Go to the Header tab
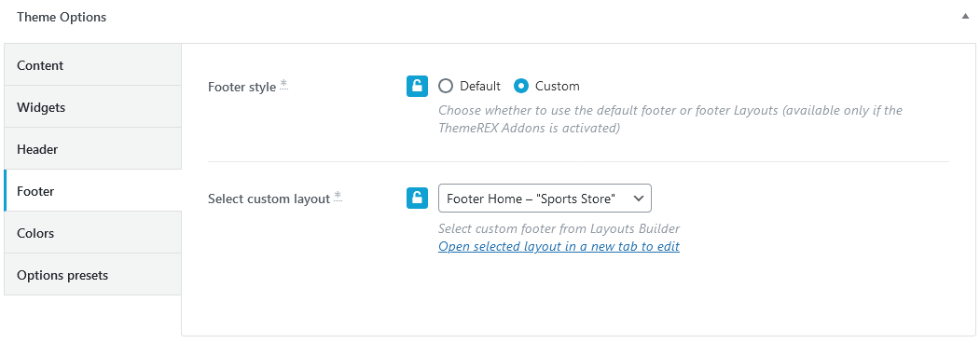The width and height of the screenshot is (980, 343). point(92,149)
